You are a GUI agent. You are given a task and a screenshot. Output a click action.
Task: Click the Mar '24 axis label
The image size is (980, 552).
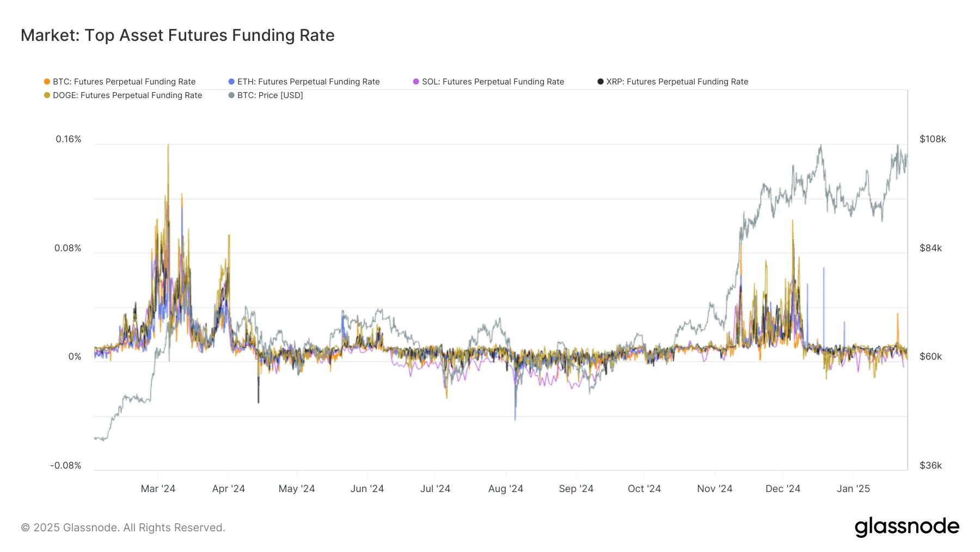click(158, 489)
